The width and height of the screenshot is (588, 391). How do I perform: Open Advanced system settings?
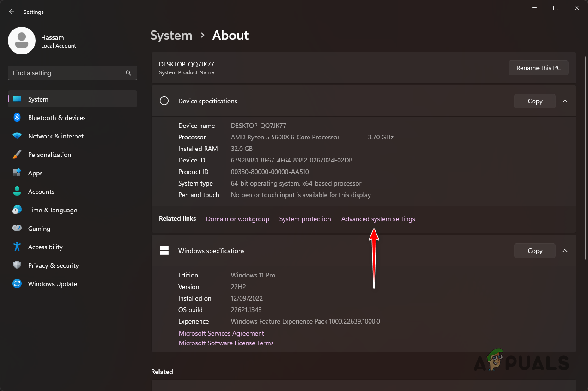pyautogui.click(x=378, y=219)
